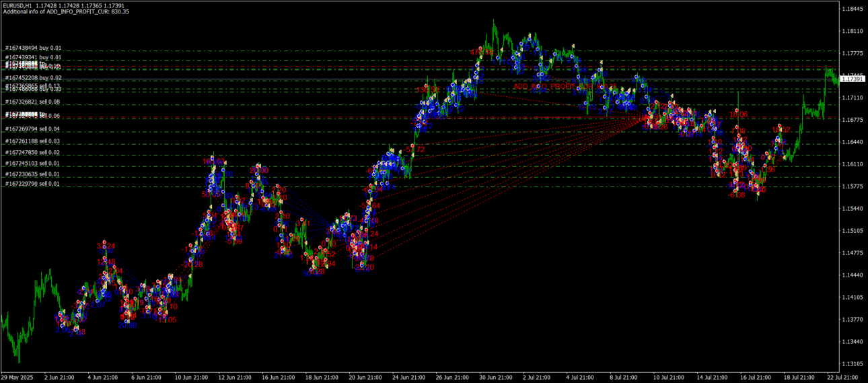Click the 6 Jun 21:00 time label
The height and width of the screenshot is (383, 868).
[146, 377]
